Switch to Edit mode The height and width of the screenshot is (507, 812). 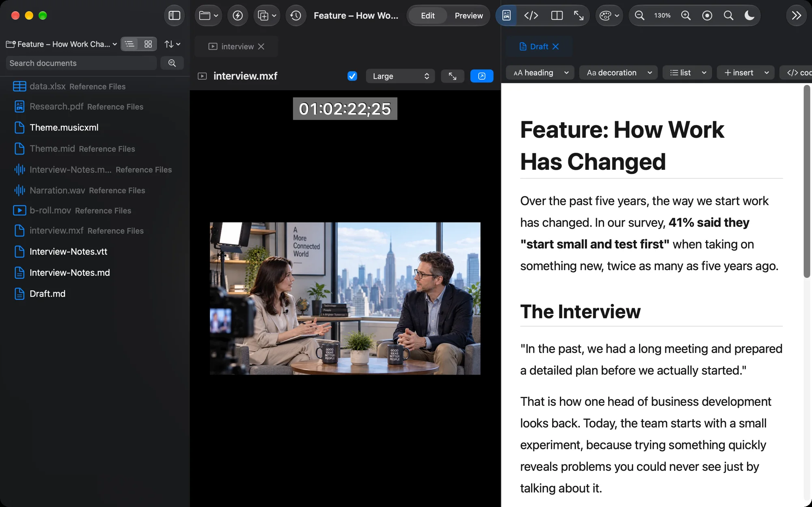[x=428, y=15]
